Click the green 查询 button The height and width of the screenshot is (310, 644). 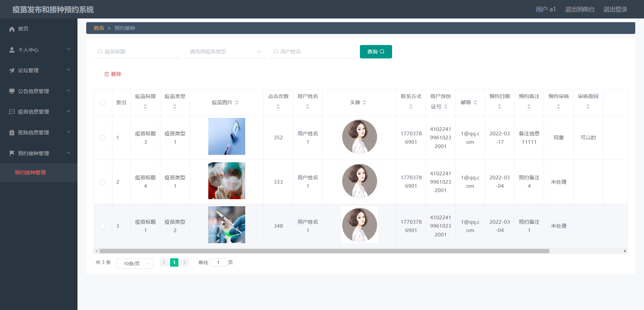pos(376,52)
